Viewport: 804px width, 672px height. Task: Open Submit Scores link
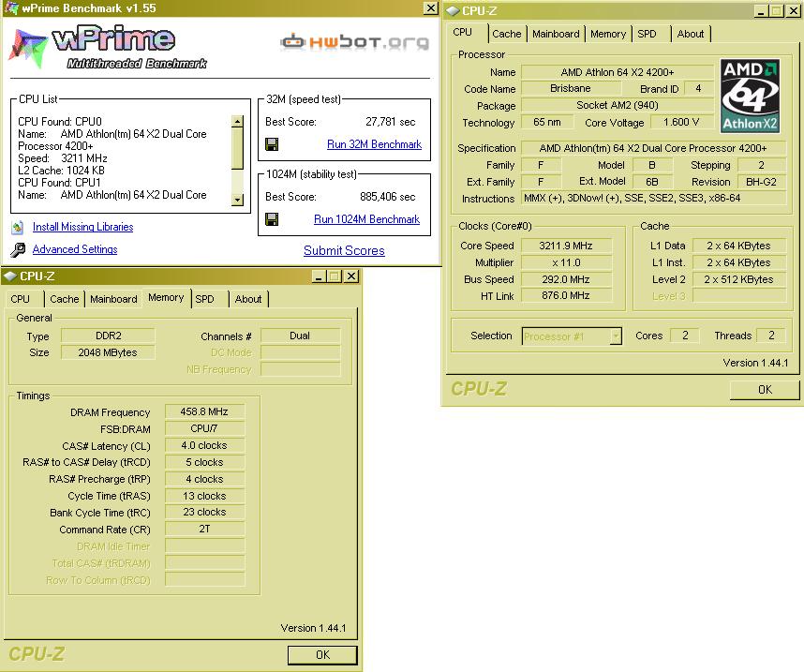[344, 250]
